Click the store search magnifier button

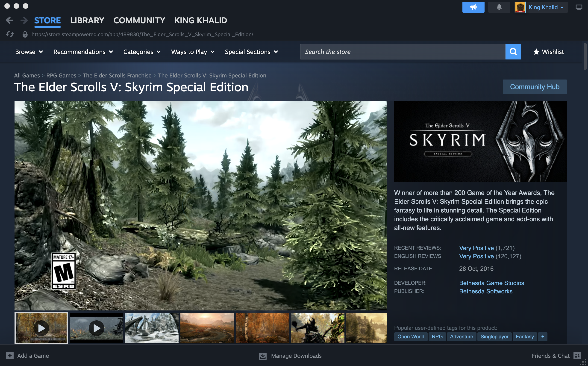pyautogui.click(x=513, y=52)
